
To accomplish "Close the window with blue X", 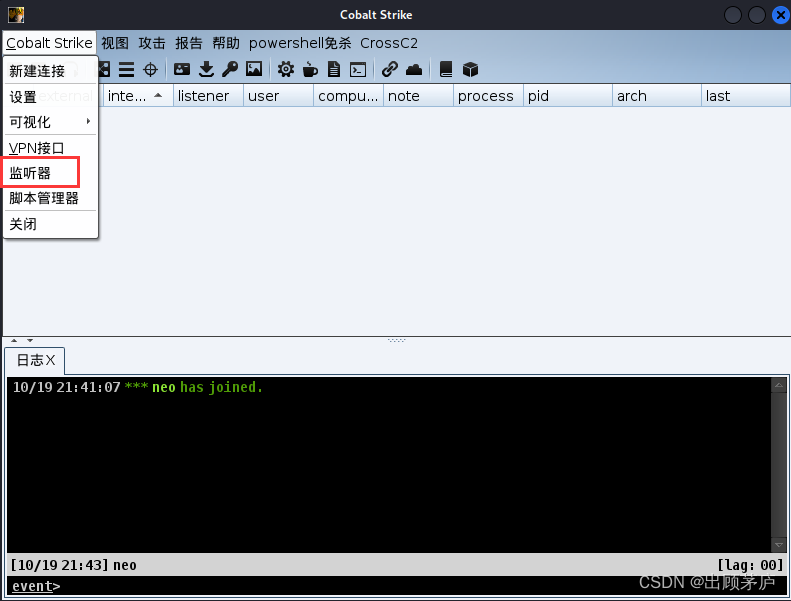I will (781, 15).
